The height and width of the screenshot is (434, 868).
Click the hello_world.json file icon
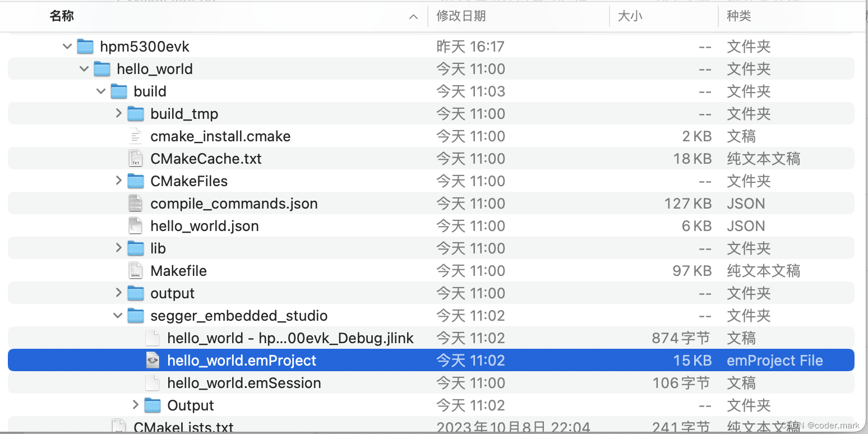click(x=135, y=225)
